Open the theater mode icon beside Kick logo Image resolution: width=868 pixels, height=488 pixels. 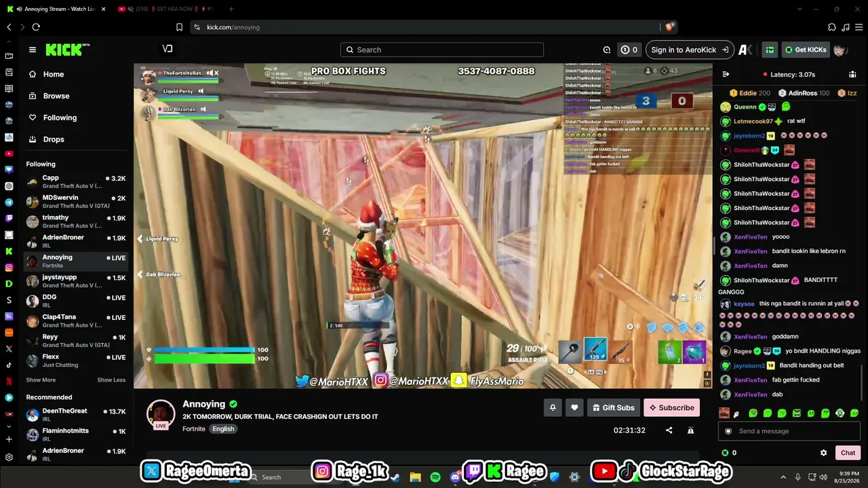(167, 49)
